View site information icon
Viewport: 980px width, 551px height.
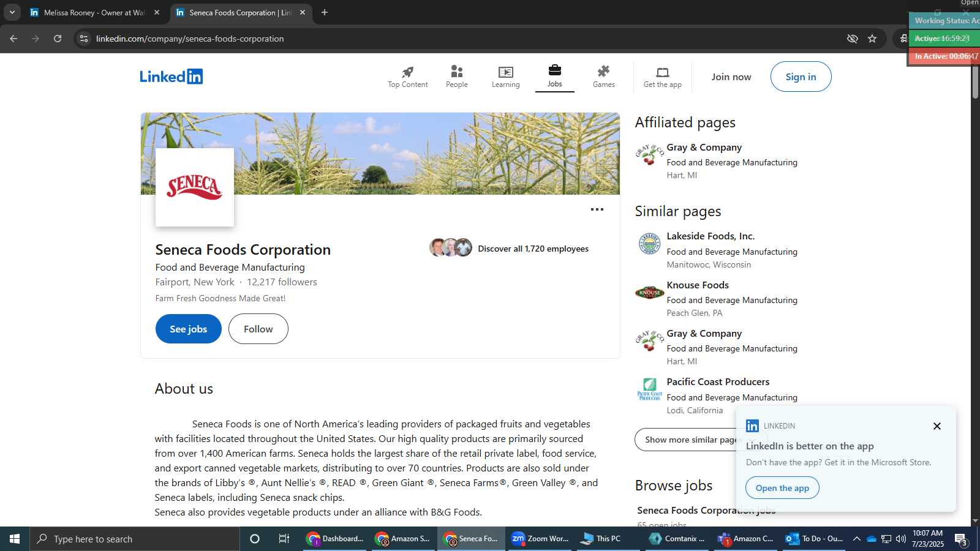point(85,39)
